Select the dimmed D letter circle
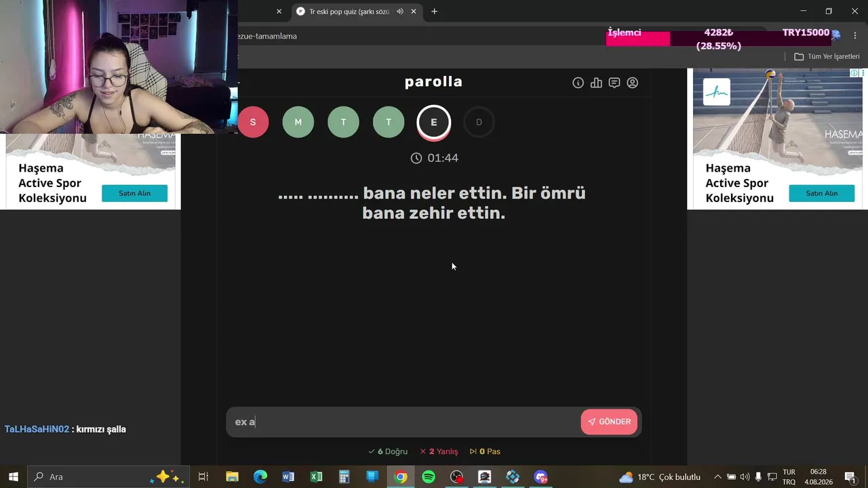 (x=479, y=122)
